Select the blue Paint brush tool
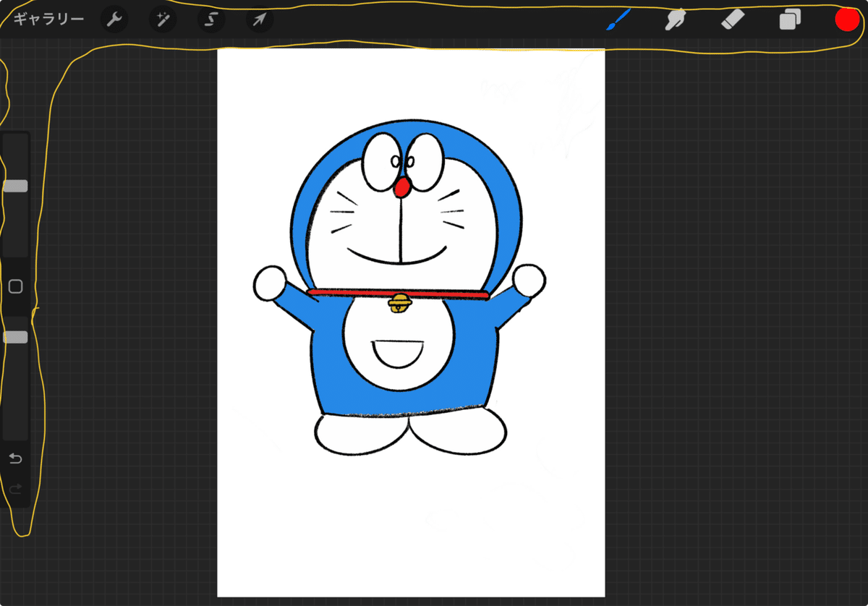The image size is (868, 606). (x=618, y=20)
